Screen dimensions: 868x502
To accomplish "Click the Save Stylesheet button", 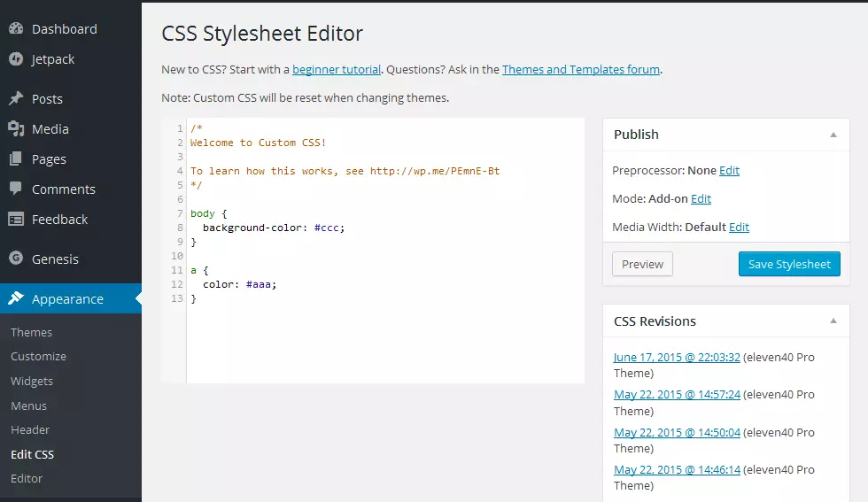I will (x=789, y=264).
